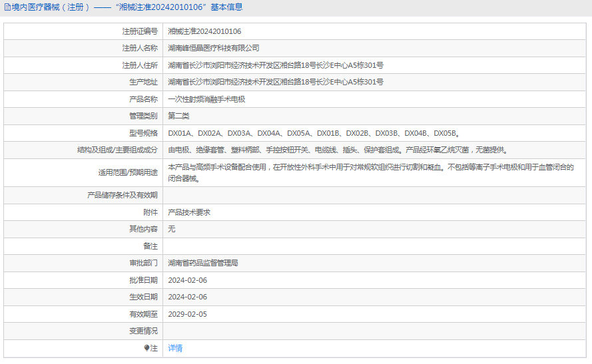Select the 批准日期 value 2024-02-06
Viewport: 592px width, 364px height.
pyautogui.click(x=188, y=280)
